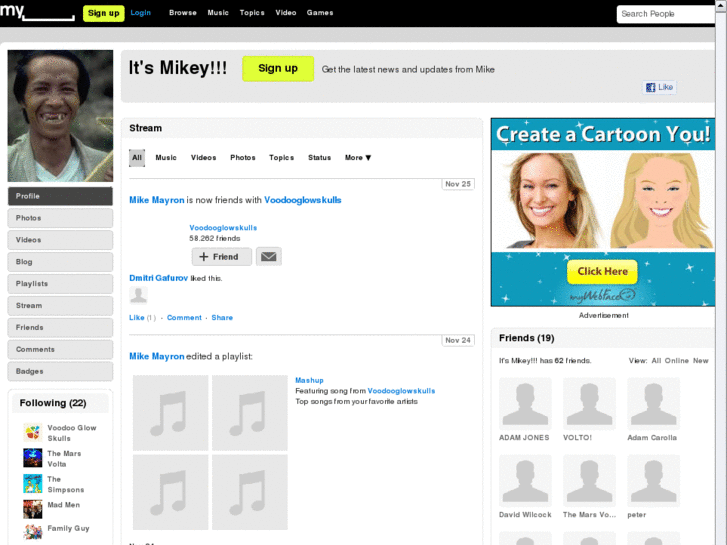Open The Mars Vo... friend avatar

click(589, 481)
